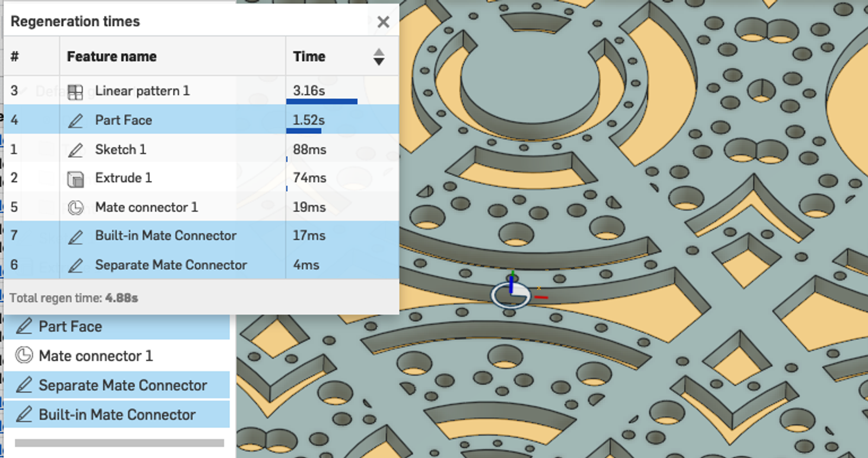Image resolution: width=868 pixels, height=458 pixels.
Task: Click the Feature name column header
Action: coord(112,56)
